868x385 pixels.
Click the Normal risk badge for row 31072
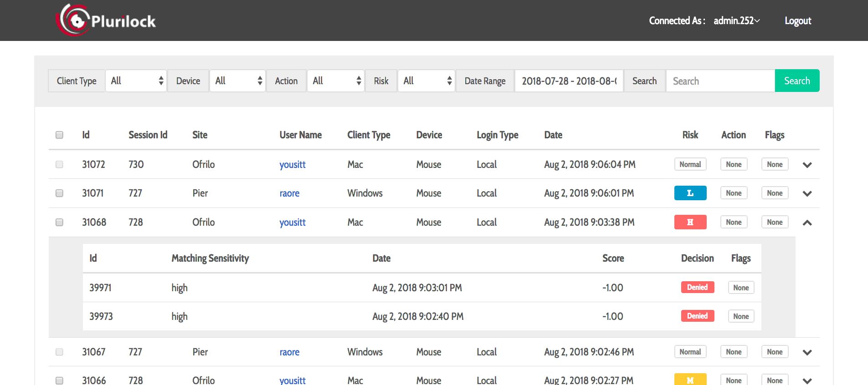pyautogui.click(x=690, y=164)
